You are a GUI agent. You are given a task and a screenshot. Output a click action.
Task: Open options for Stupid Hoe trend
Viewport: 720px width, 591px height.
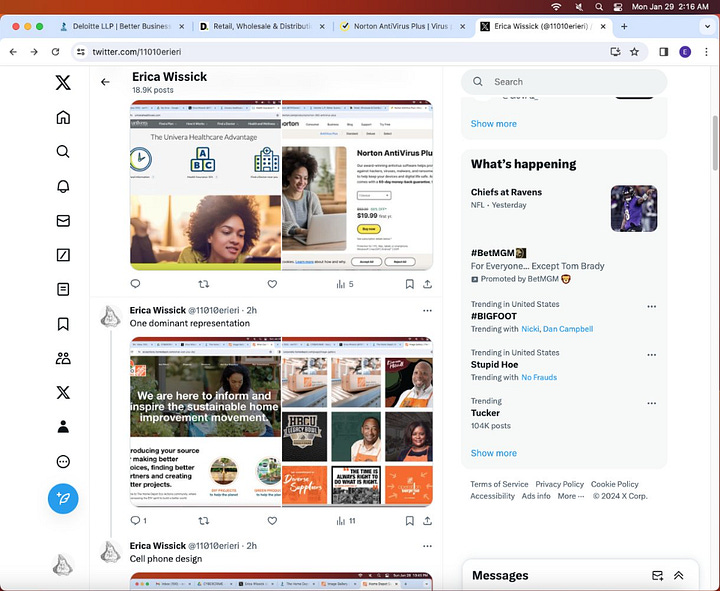coord(652,355)
